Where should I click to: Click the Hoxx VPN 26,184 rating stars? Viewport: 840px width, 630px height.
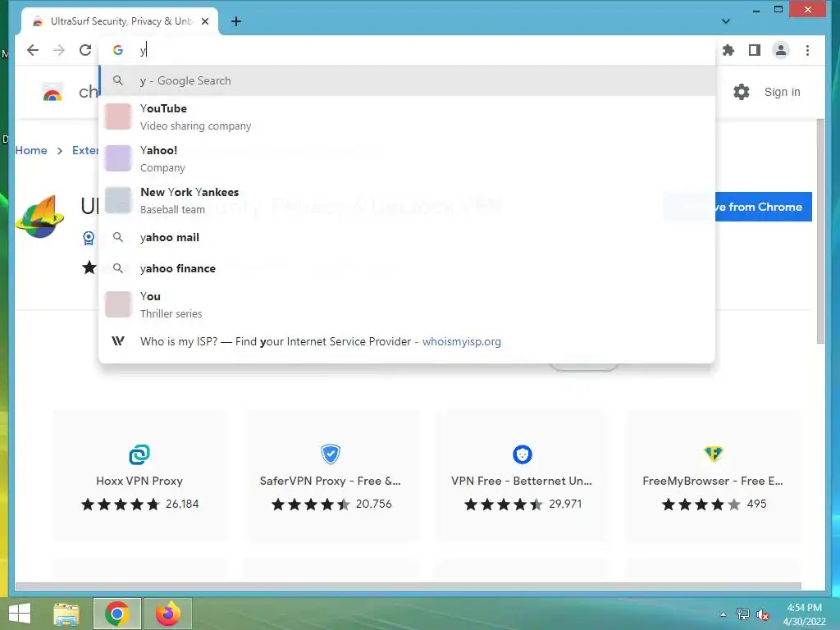121,504
